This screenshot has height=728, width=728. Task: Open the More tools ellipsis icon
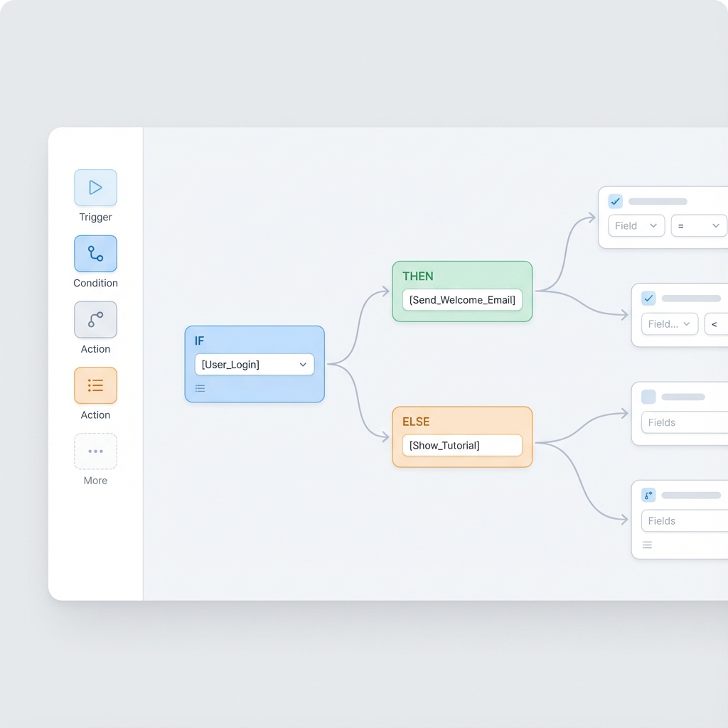(x=95, y=451)
